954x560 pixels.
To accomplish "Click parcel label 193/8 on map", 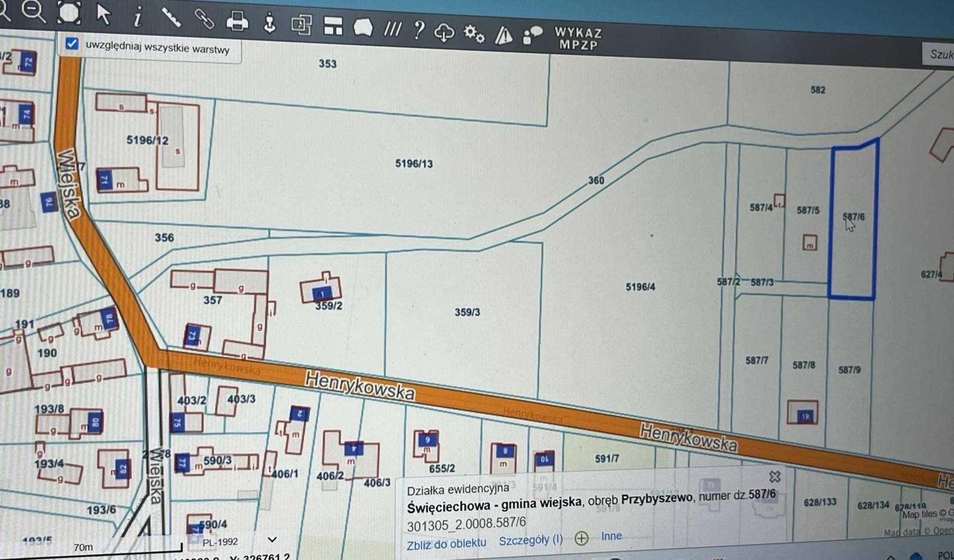I will [49, 409].
